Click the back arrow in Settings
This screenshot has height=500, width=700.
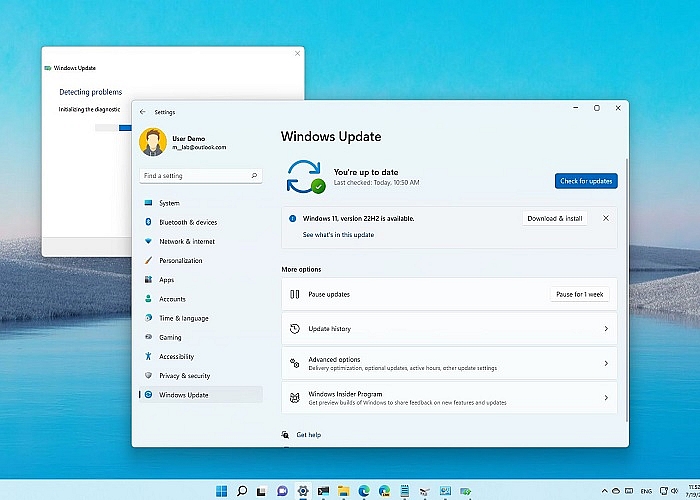click(x=142, y=112)
